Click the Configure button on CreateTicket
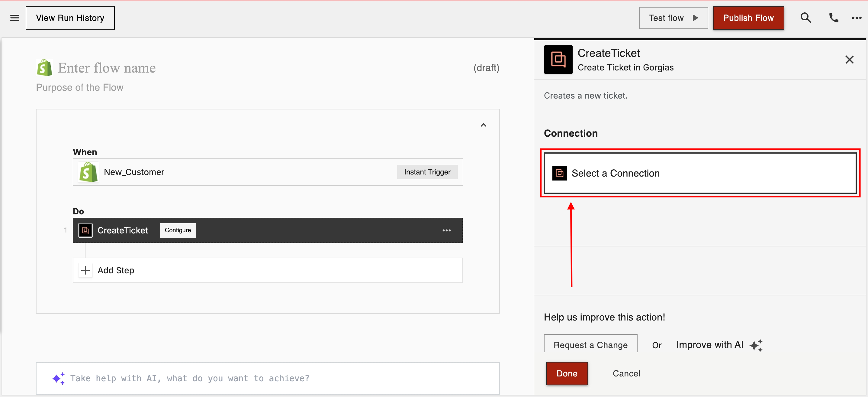Screen dimensions: 868x397 pos(178,230)
